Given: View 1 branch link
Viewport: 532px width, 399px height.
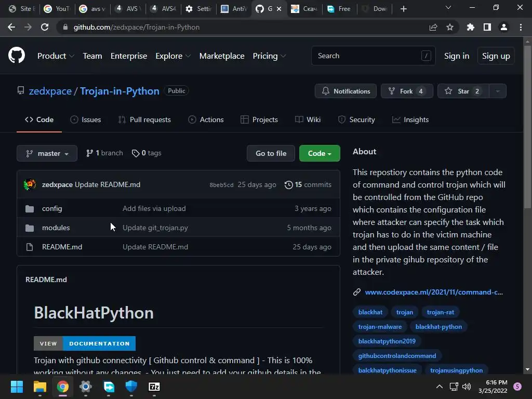Looking at the screenshot, I should pyautogui.click(x=104, y=153).
